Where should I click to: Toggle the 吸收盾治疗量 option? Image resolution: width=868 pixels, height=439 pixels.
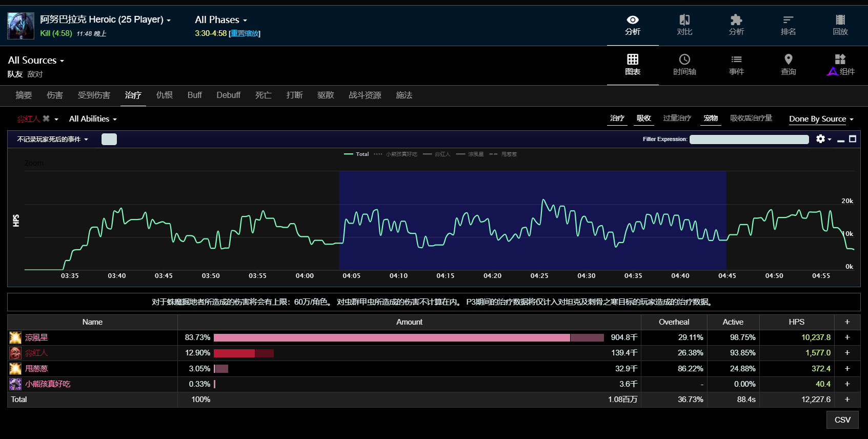[751, 118]
